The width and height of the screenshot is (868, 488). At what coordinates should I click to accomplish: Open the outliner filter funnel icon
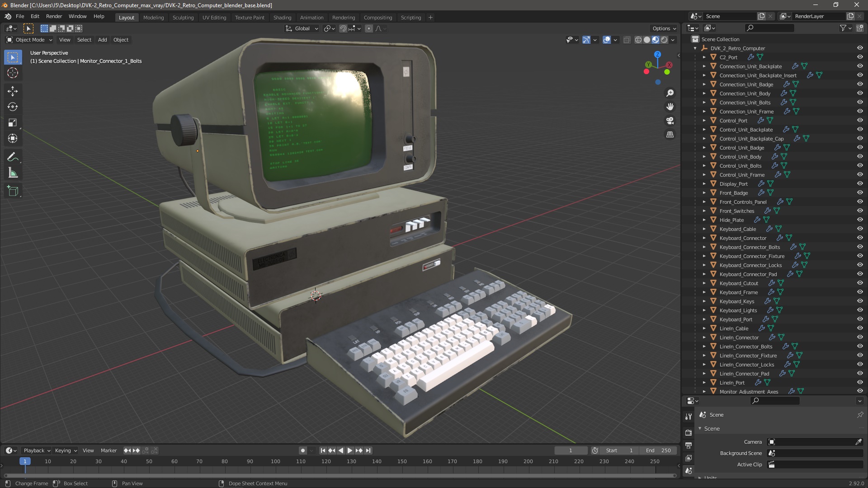pos(843,28)
